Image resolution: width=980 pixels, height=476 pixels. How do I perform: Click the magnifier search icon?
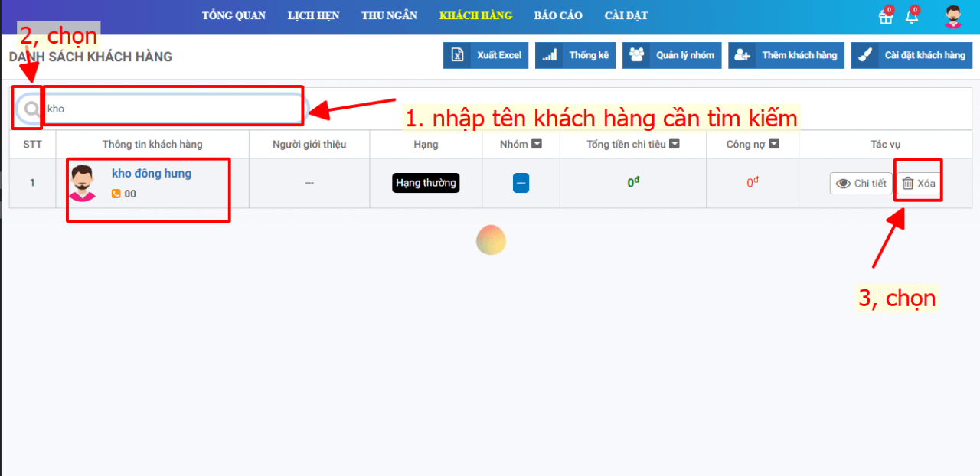pyautogui.click(x=31, y=109)
